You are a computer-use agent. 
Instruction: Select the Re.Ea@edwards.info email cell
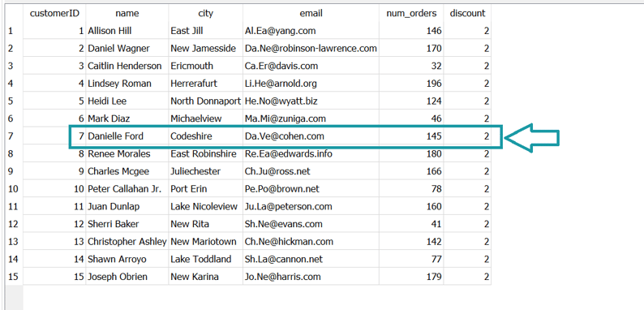(x=311, y=153)
